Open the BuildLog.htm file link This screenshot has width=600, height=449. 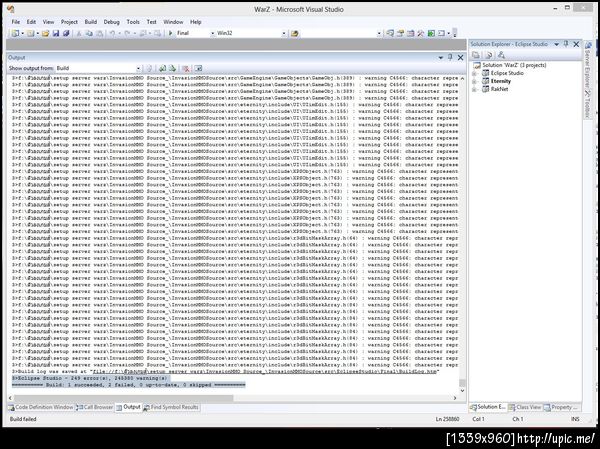pos(264,372)
